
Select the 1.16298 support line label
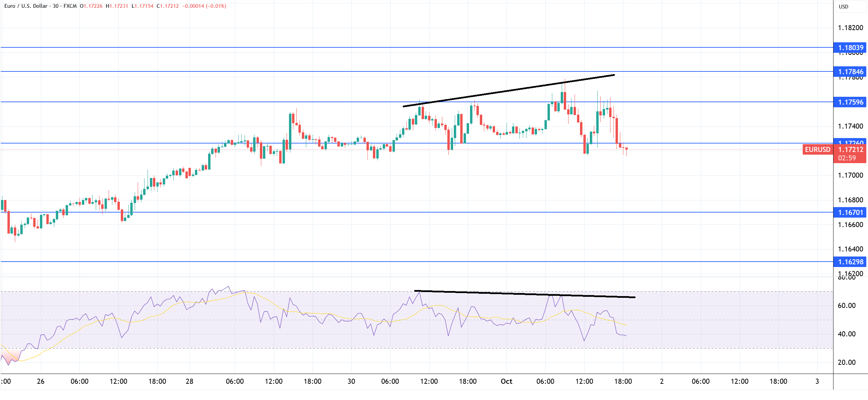tap(850, 262)
